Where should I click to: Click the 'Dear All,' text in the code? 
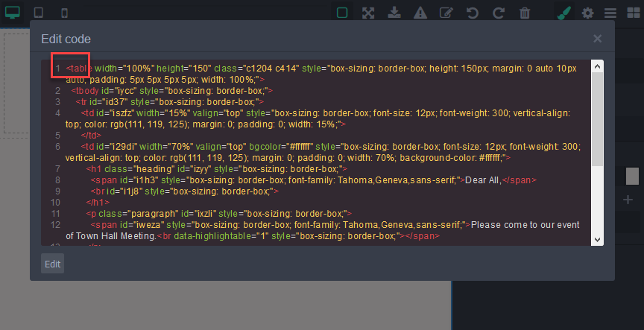coord(484,180)
